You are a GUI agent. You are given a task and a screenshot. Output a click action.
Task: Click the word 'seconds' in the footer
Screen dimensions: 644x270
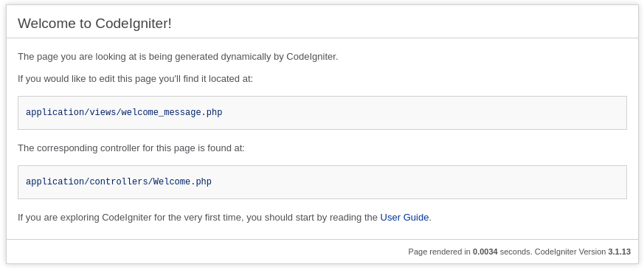pos(516,252)
